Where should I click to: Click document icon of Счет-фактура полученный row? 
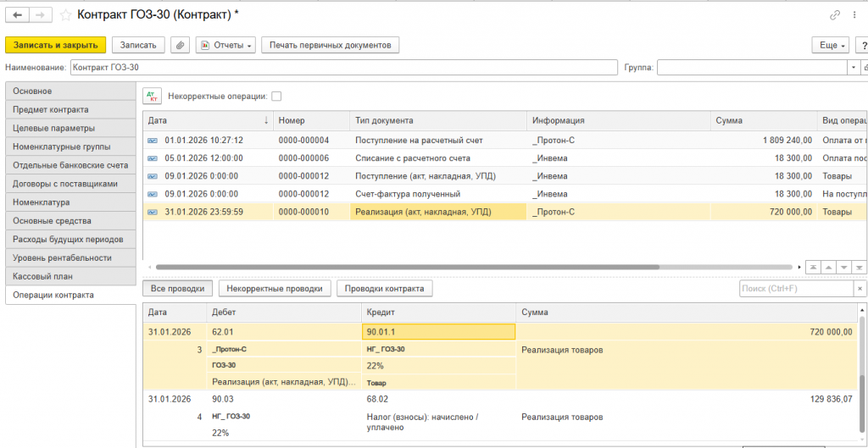pyautogui.click(x=153, y=194)
